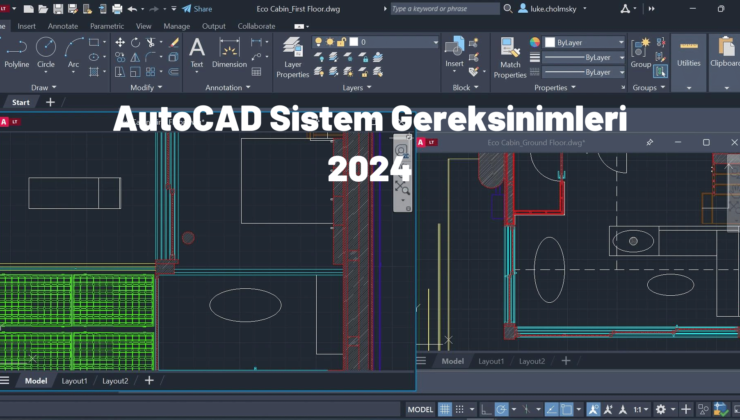
Task: Open the Utilities panel button
Action: tap(689, 62)
